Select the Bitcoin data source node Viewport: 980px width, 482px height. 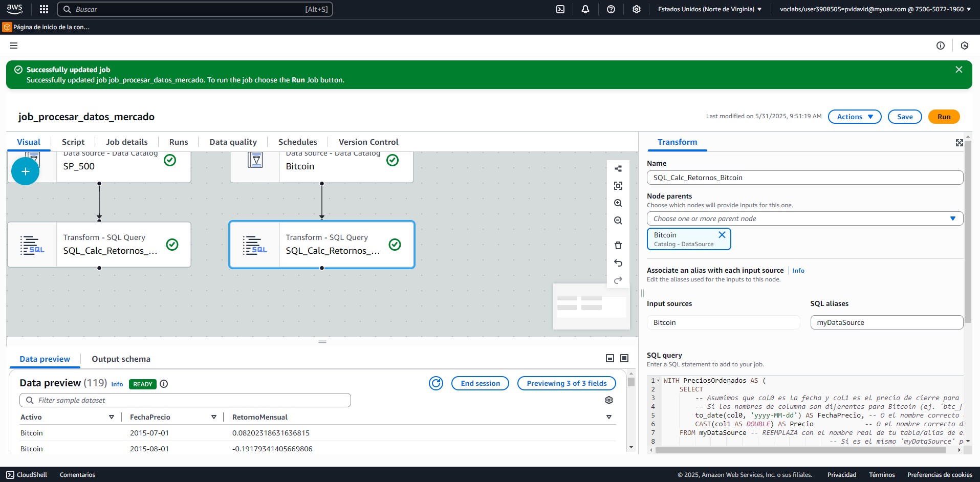pyautogui.click(x=322, y=167)
